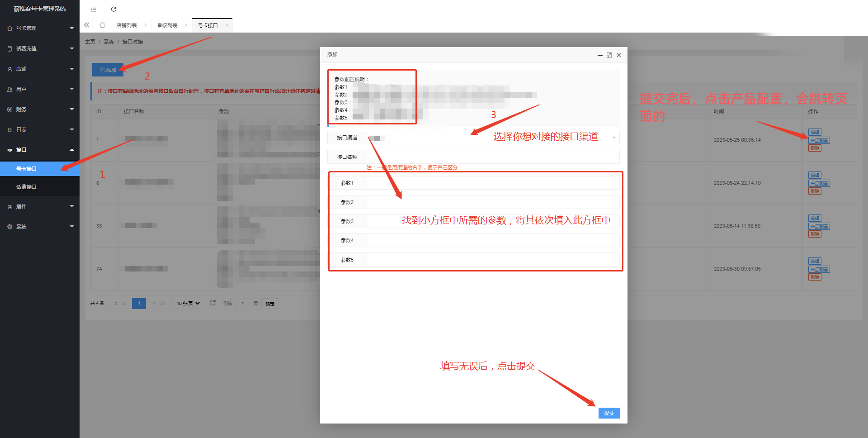Viewport: 868px width, 438px height.
Task: Open the 10条/页 page size dropdown
Action: click(188, 303)
